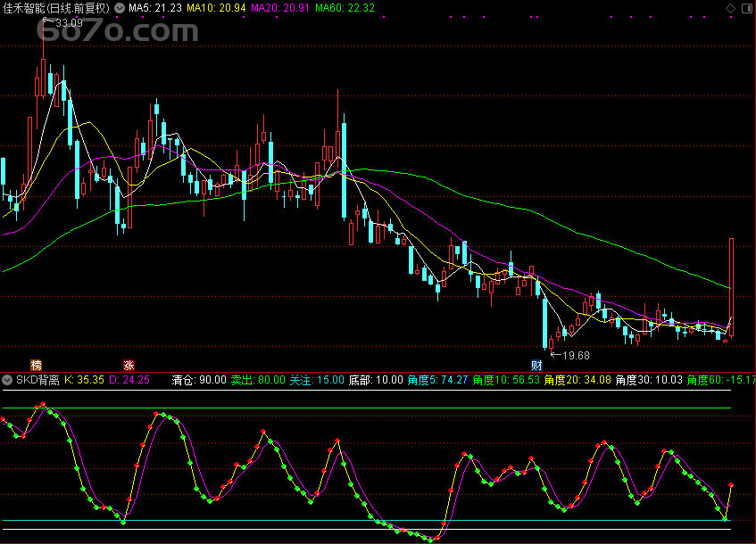The width and height of the screenshot is (756, 544).
Task: Click the latest tall red candlestick
Action: point(731,287)
